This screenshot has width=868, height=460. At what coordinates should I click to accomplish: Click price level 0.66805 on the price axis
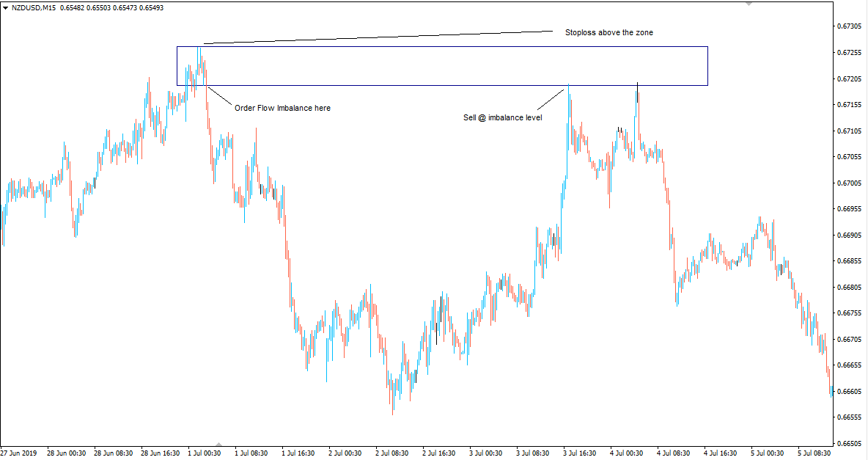point(849,287)
